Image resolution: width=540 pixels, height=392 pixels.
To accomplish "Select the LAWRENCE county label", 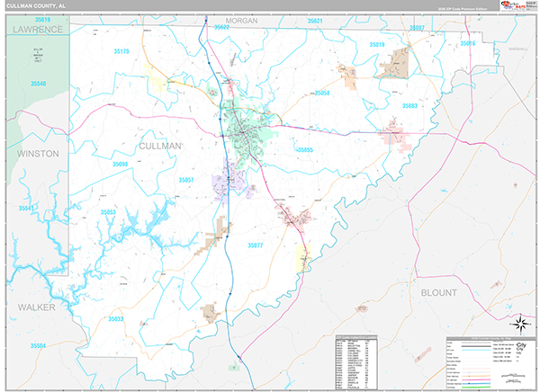I will [x=38, y=30].
